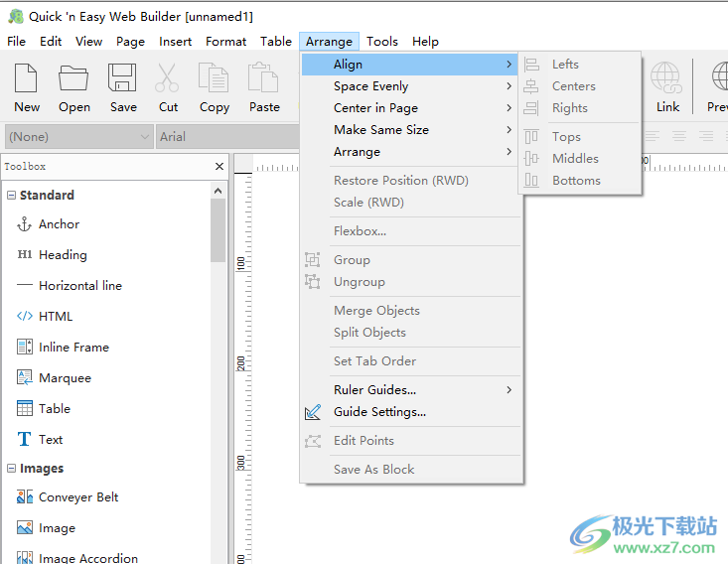
Task: Open the Tools menu
Action: (382, 42)
